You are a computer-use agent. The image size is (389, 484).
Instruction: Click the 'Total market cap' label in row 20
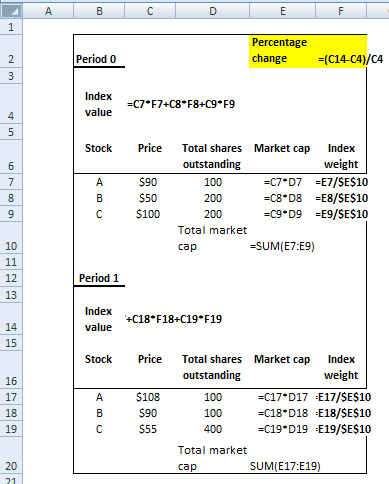coord(212,458)
